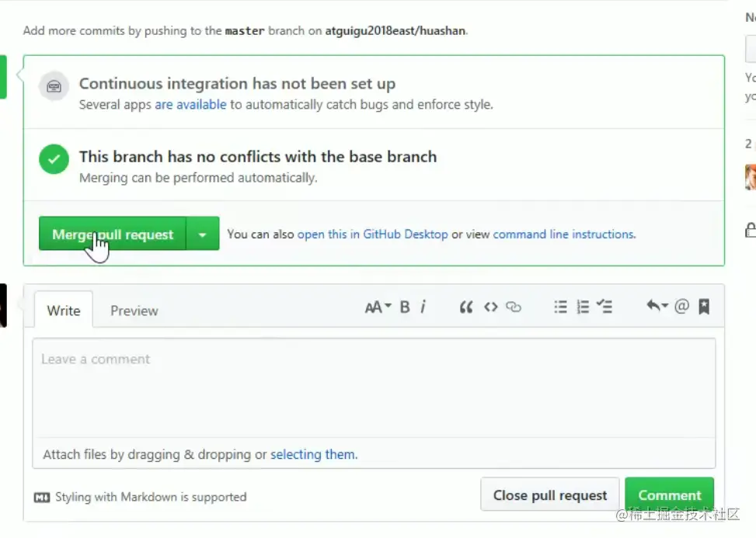Image resolution: width=756 pixels, height=538 pixels.
Task: Expand merge options dropdown arrow
Action: (203, 234)
